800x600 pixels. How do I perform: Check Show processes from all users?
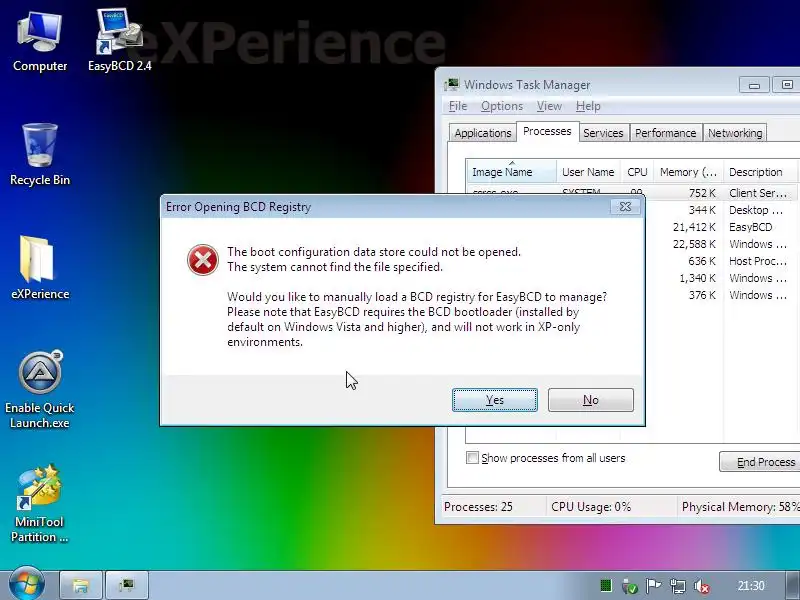[472, 458]
